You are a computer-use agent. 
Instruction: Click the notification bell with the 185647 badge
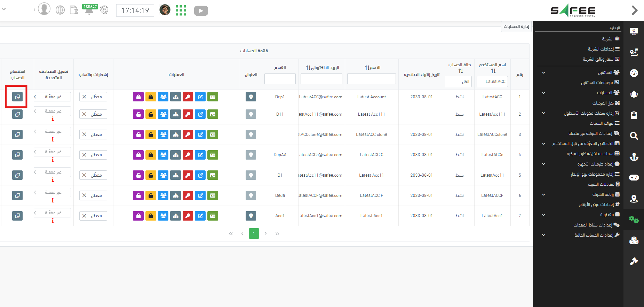click(x=89, y=10)
